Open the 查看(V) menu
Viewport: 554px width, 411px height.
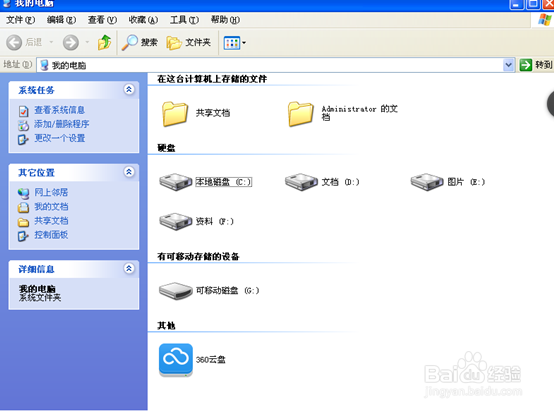102,20
